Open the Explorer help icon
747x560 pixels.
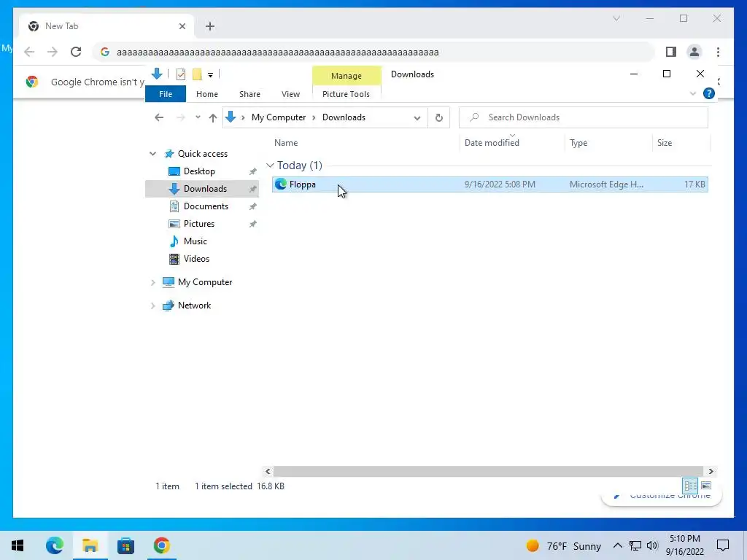(x=709, y=93)
